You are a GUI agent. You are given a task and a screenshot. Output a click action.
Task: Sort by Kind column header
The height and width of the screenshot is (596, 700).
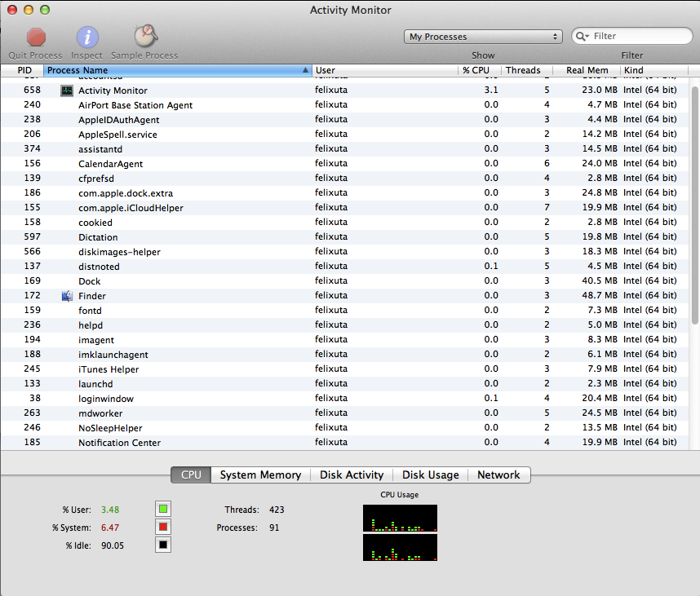pyautogui.click(x=654, y=70)
